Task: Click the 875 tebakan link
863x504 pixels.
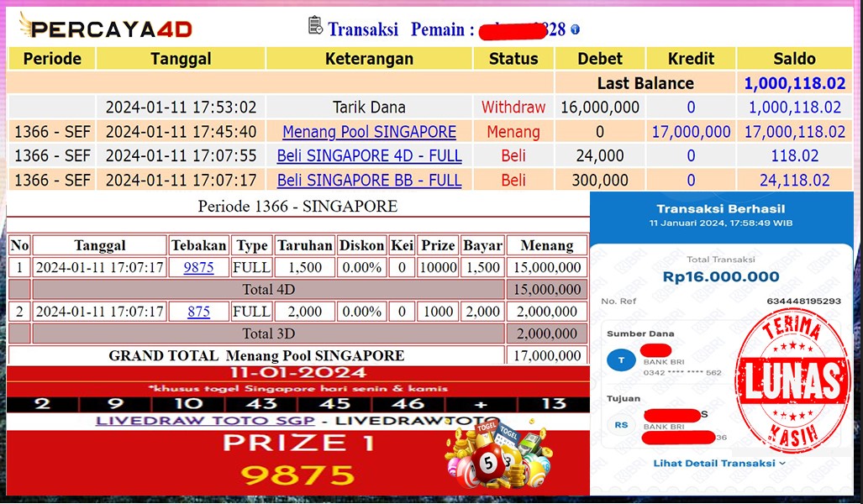Action: [199, 312]
